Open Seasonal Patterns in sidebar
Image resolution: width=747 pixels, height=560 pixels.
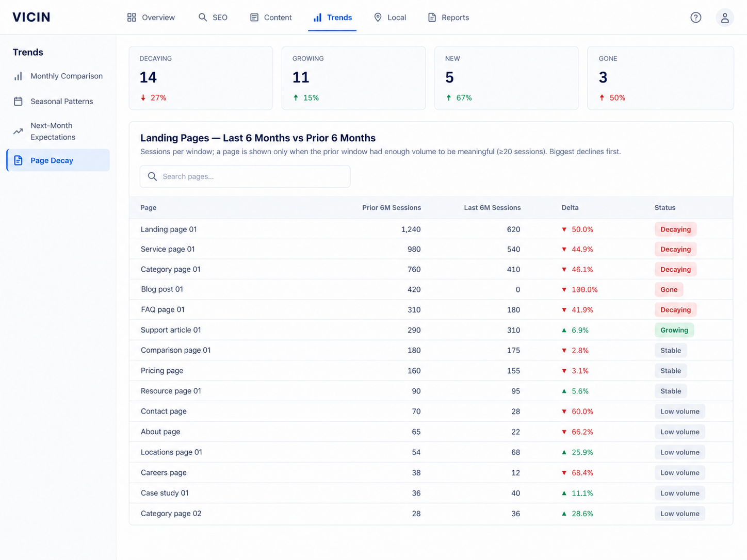(x=58, y=102)
